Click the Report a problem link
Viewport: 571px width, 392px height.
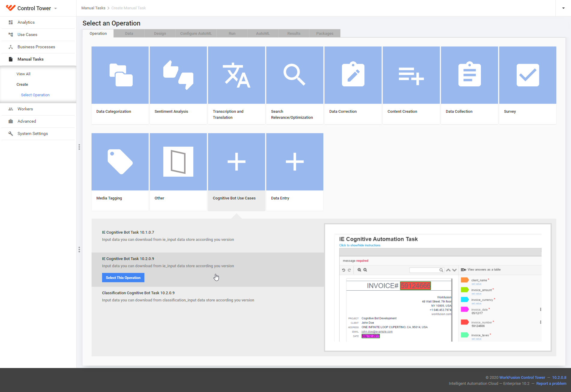[x=551, y=384]
